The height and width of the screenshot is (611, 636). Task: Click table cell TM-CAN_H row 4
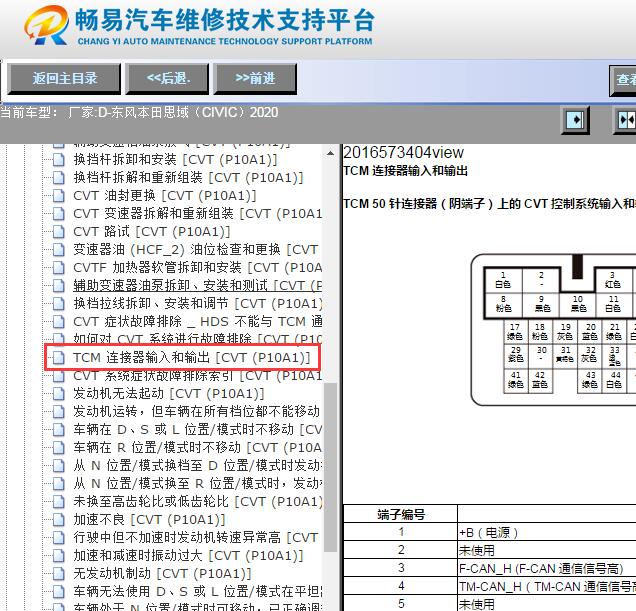(547, 586)
